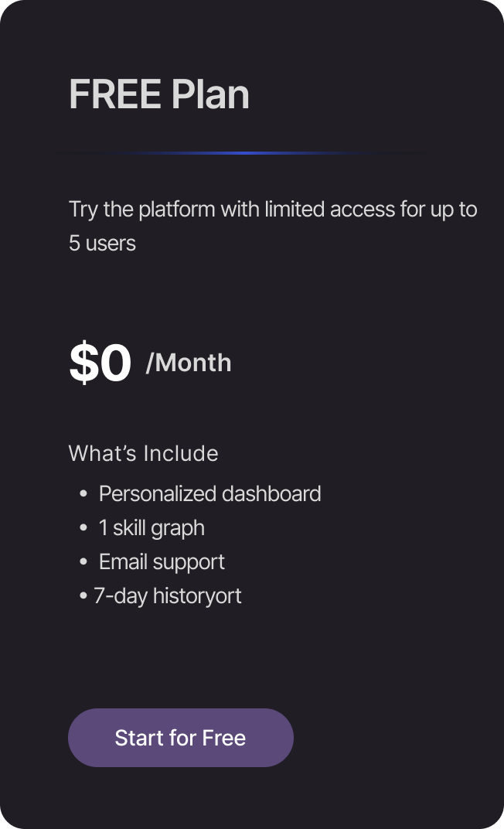
Task: Click the /Month billing label
Action: click(x=189, y=363)
